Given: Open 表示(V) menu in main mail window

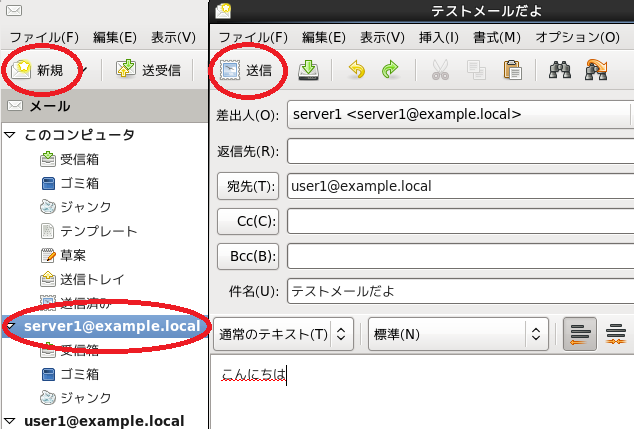Looking at the screenshot, I should point(173,38).
